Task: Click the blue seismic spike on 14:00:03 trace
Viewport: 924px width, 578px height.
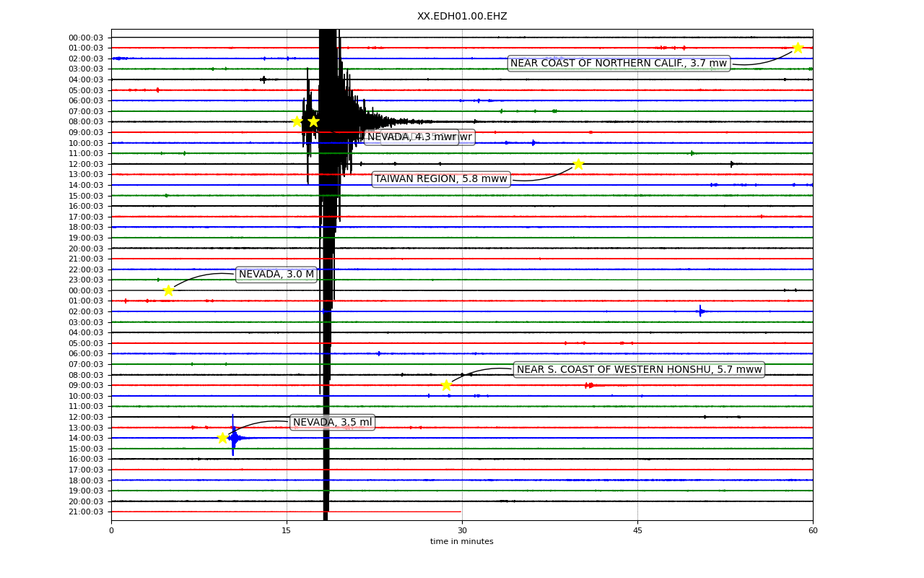Action: (233, 436)
